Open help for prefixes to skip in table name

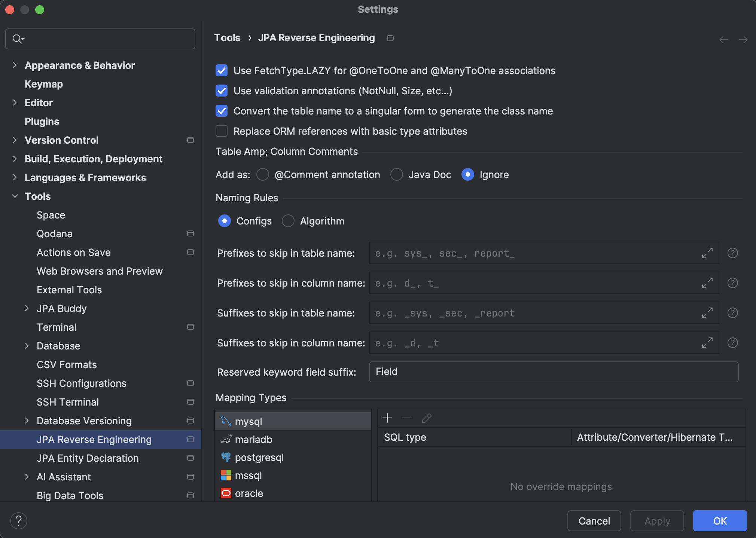click(x=732, y=253)
